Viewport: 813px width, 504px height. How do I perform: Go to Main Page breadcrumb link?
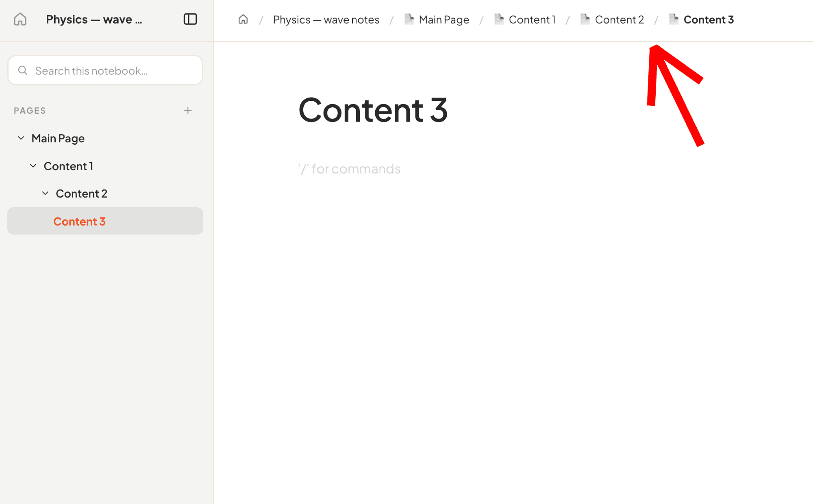click(444, 20)
